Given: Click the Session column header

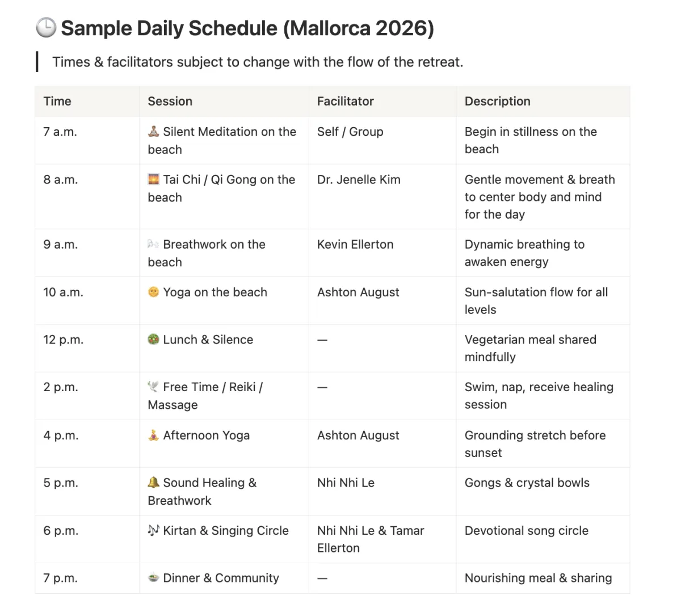Looking at the screenshot, I should click(x=170, y=101).
